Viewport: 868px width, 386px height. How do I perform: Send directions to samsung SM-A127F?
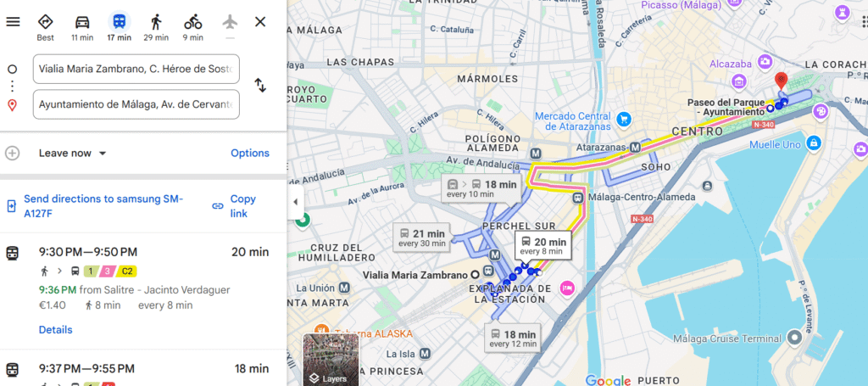103,206
